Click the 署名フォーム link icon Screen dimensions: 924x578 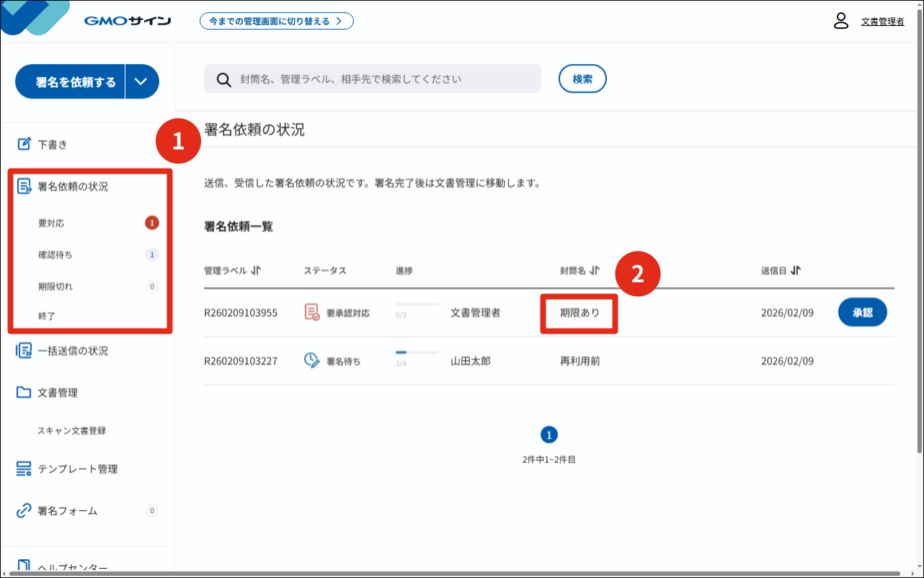24,511
